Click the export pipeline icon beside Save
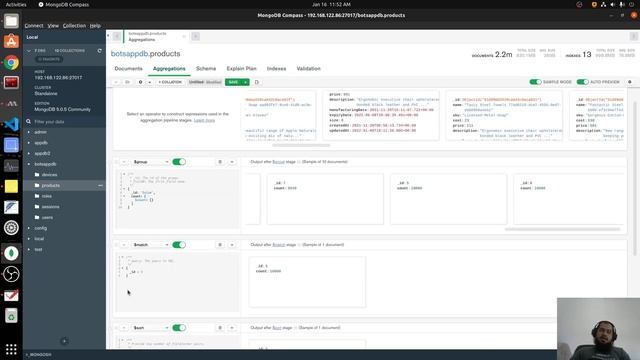640x360 pixels. click(257, 82)
